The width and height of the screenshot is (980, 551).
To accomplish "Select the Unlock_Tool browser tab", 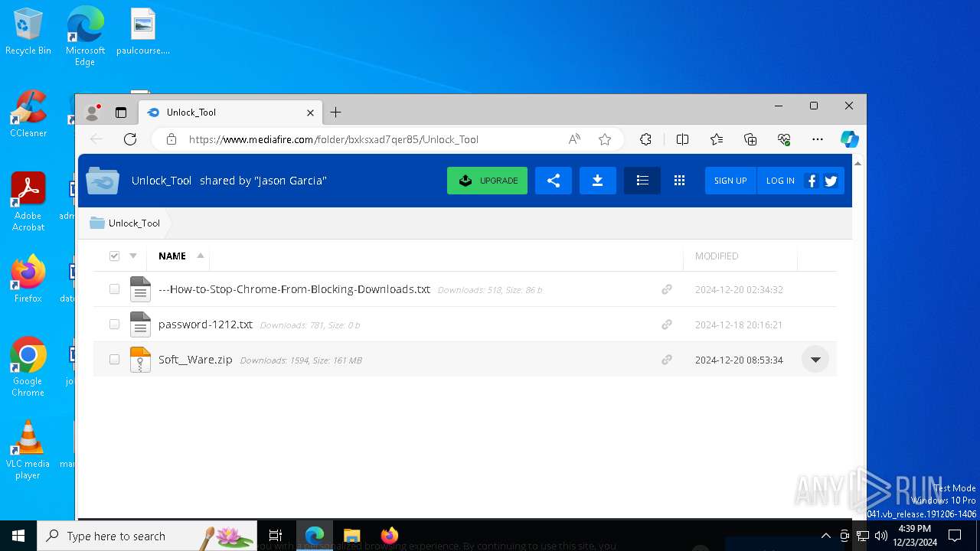I will 230,112.
